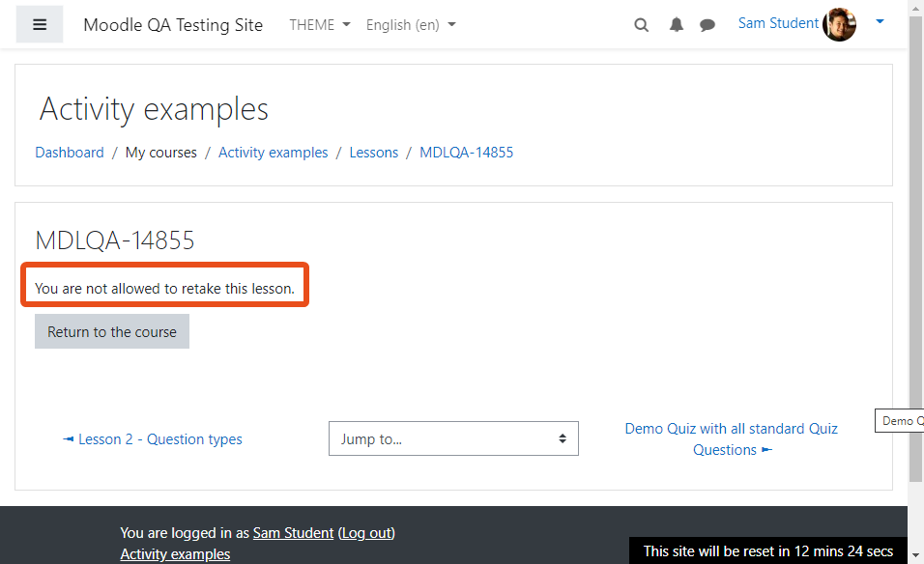The image size is (924, 564).
Task: Open next Demo Quiz with all standard Questions
Action: click(731, 439)
